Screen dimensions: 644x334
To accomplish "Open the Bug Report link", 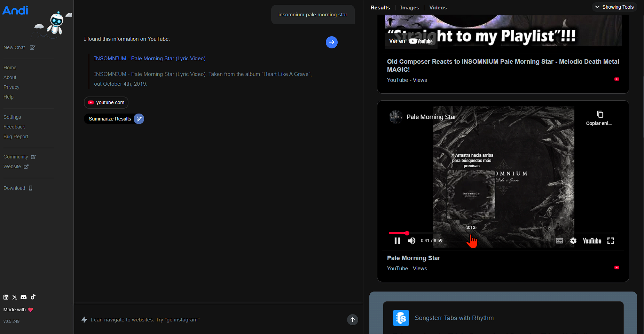I will pyautogui.click(x=16, y=137).
